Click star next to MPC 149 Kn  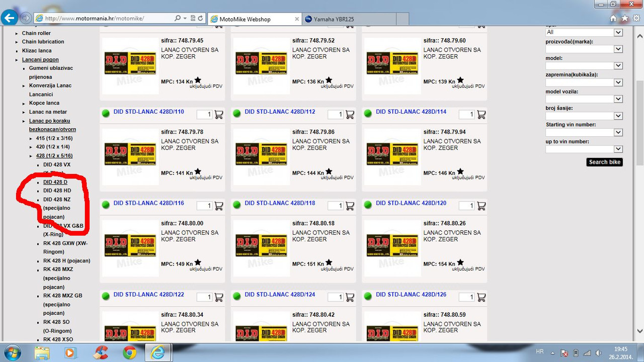coord(198,262)
